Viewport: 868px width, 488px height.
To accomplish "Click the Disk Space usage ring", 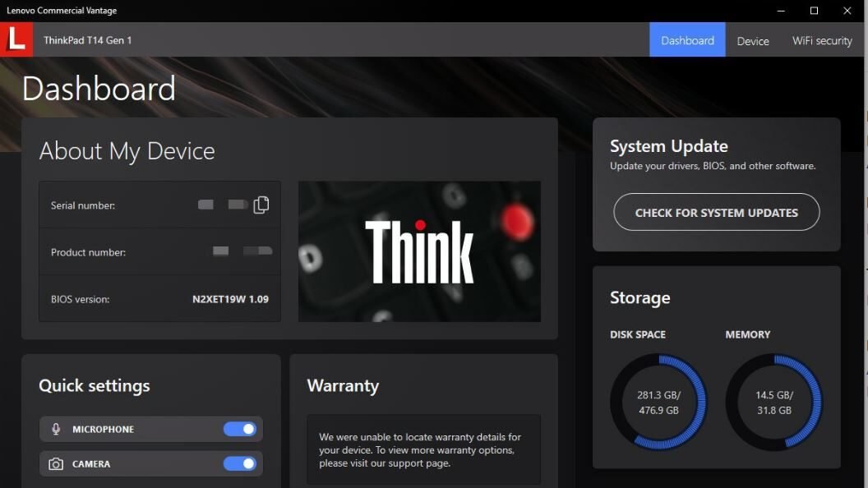I will tap(658, 403).
